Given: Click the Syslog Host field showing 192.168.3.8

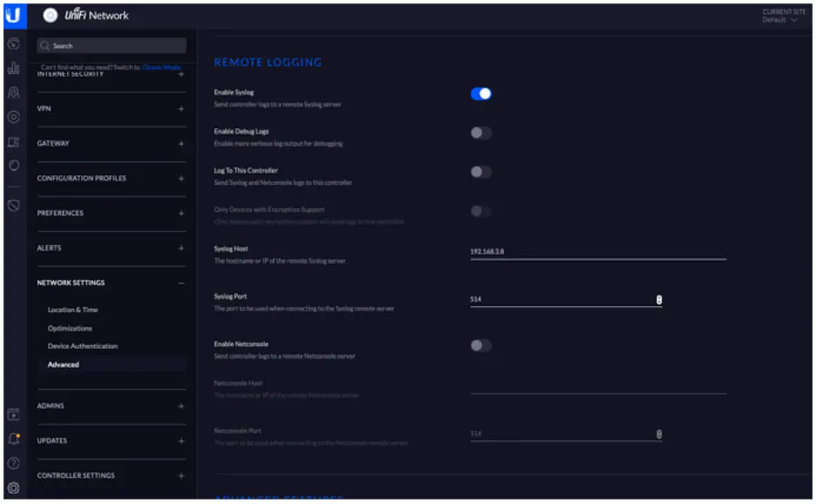Looking at the screenshot, I should point(598,251).
